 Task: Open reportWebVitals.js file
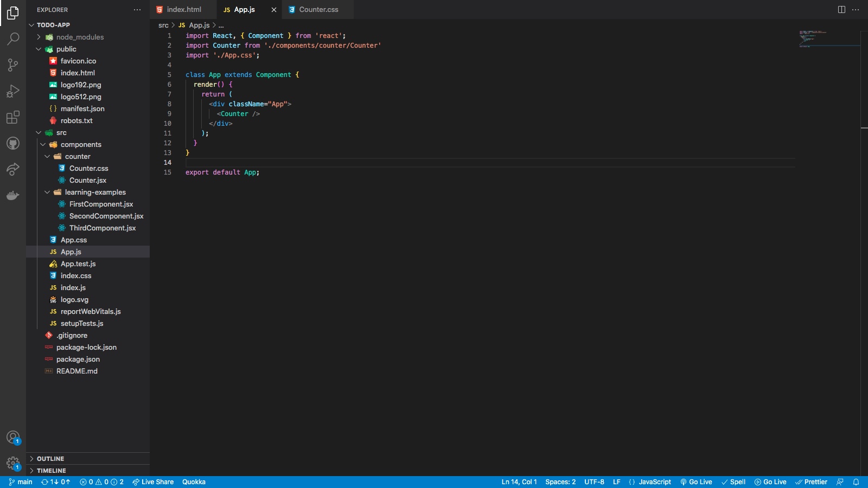[x=88, y=311]
